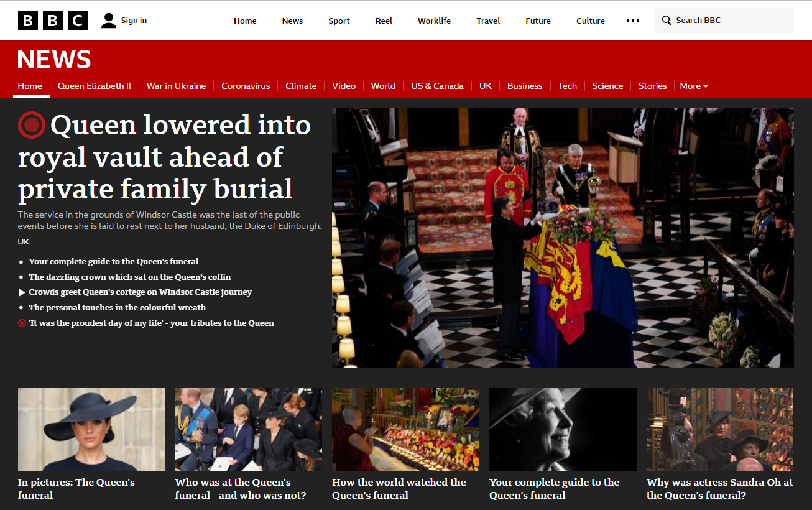Click the magnifying glass search icon
Viewport: 812px width, 510px height.
pyautogui.click(x=667, y=21)
